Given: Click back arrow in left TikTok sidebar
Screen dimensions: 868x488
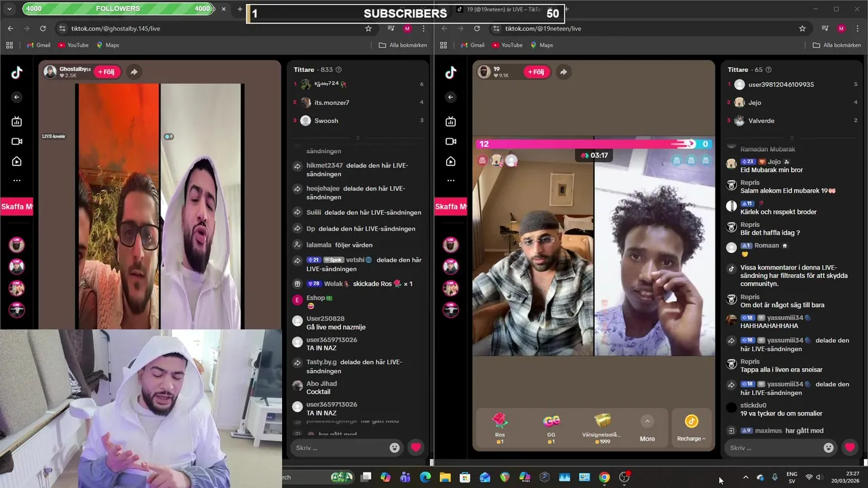Looking at the screenshot, I should (17, 97).
